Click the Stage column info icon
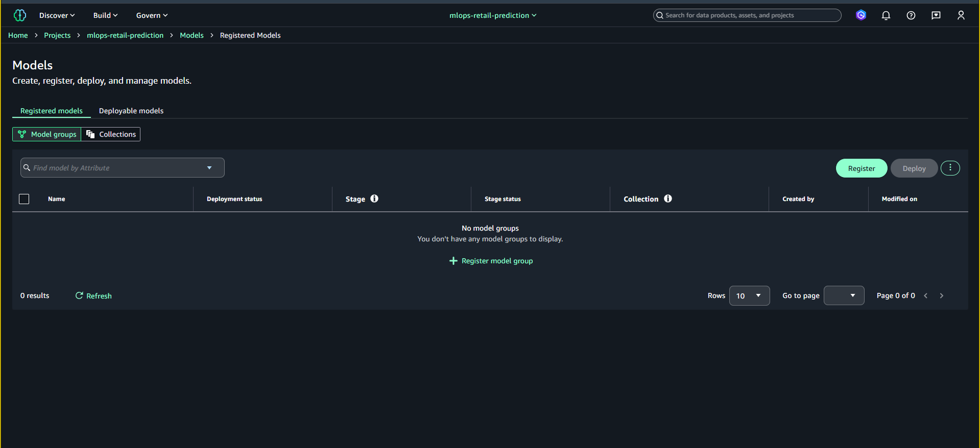 (374, 198)
